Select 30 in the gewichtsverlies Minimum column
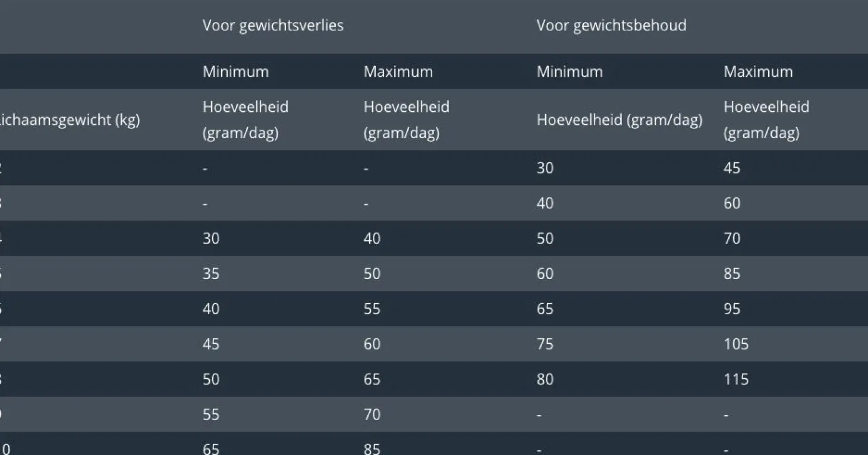This screenshot has width=868, height=455. [211, 239]
